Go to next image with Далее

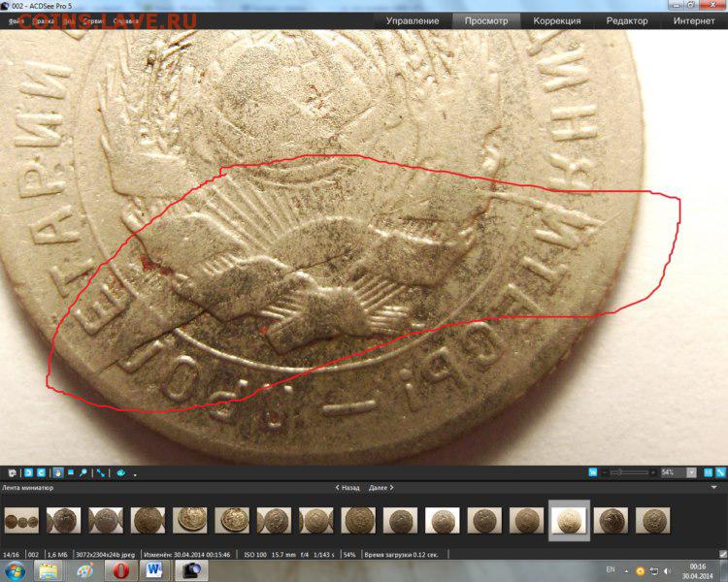point(381,488)
